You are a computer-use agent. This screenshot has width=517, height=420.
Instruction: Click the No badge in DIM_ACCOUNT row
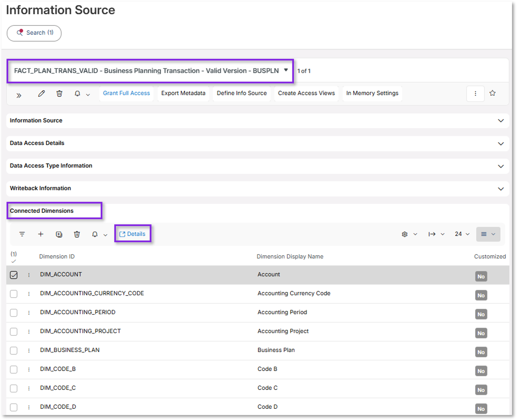(481, 276)
